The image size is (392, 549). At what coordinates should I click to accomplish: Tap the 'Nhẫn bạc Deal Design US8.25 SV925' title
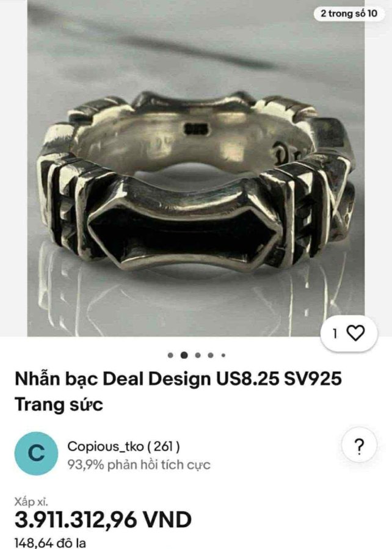pyautogui.click(x=178, y=379)
